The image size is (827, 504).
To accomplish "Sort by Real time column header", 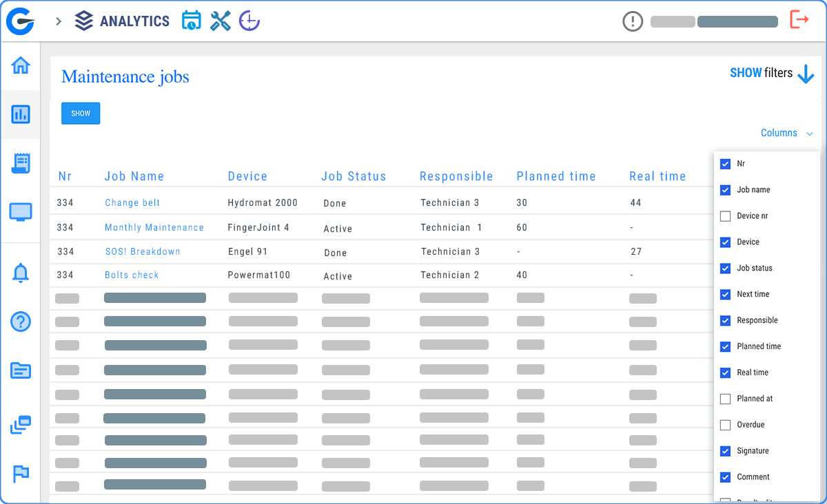I will pyautogui.click(x=657, y=177).
